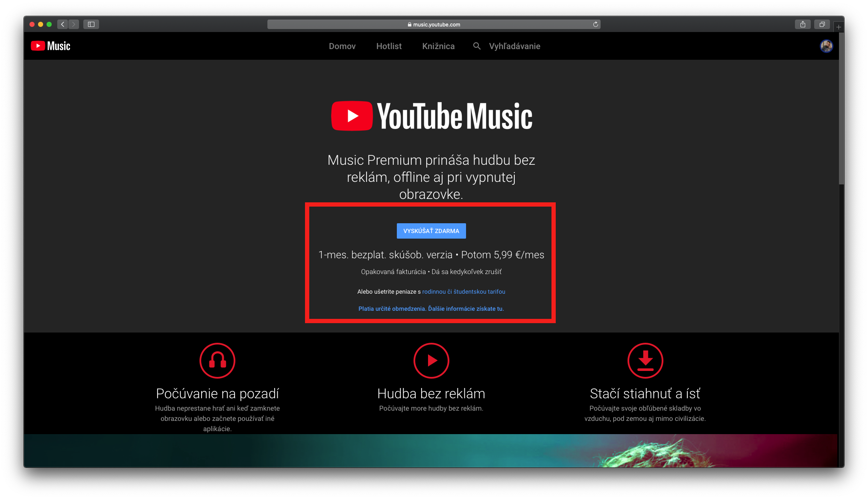Click the Safari back arrow
868x499 pixels.
[63, 24]
